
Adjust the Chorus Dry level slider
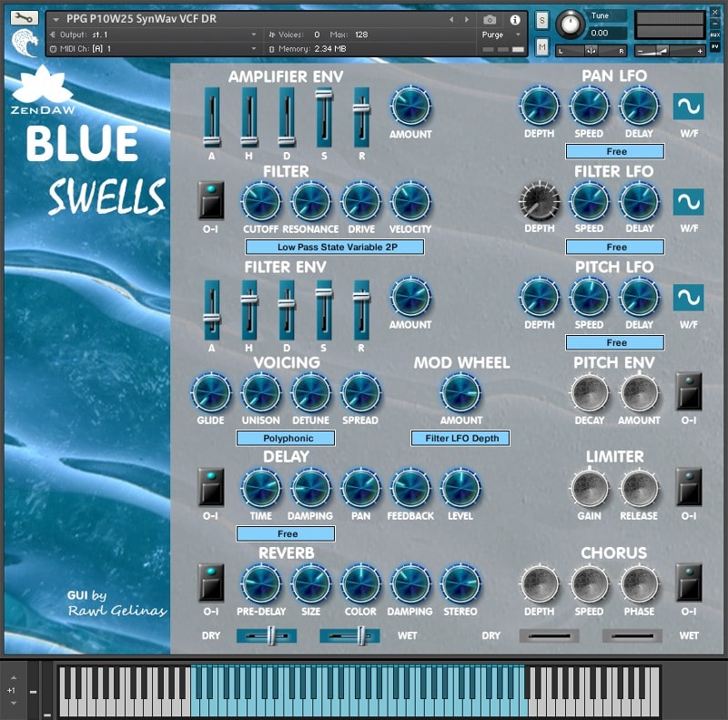549,636
